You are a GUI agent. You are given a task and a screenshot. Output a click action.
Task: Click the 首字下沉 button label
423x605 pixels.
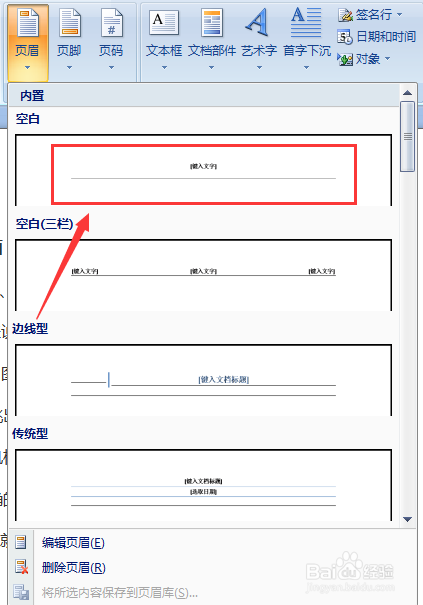(307, 51)
